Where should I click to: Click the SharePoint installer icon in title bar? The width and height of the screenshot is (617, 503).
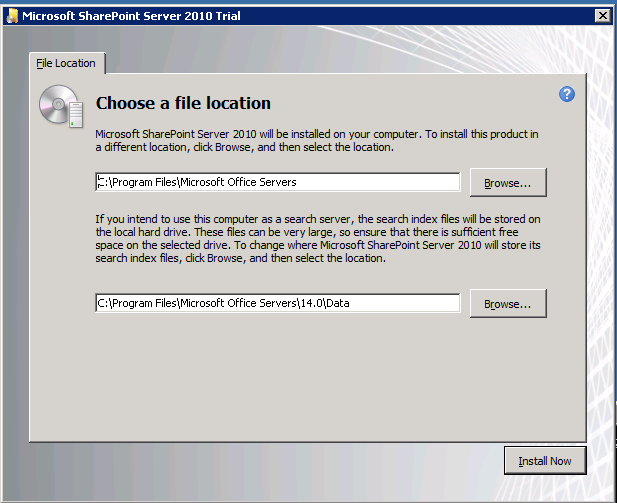12,16
